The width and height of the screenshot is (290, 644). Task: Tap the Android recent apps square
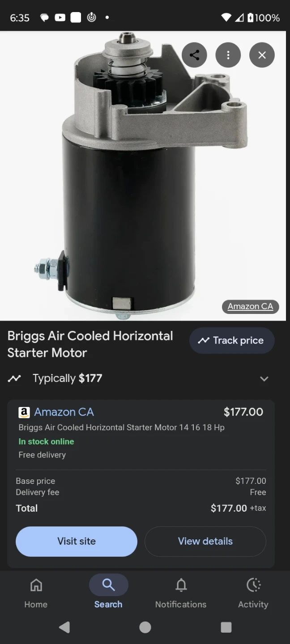tap(226, 627)
